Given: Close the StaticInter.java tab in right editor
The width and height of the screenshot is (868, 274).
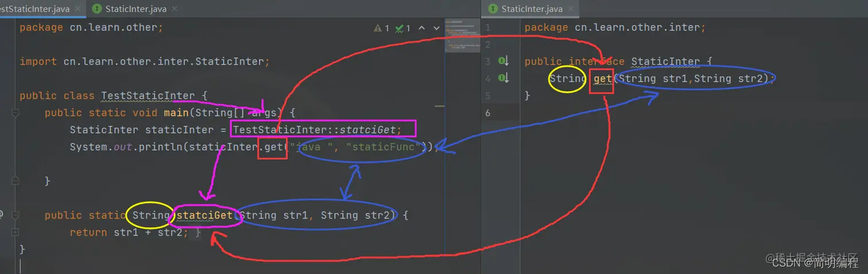Looking at the screenshot, I should tap(572, 9).
